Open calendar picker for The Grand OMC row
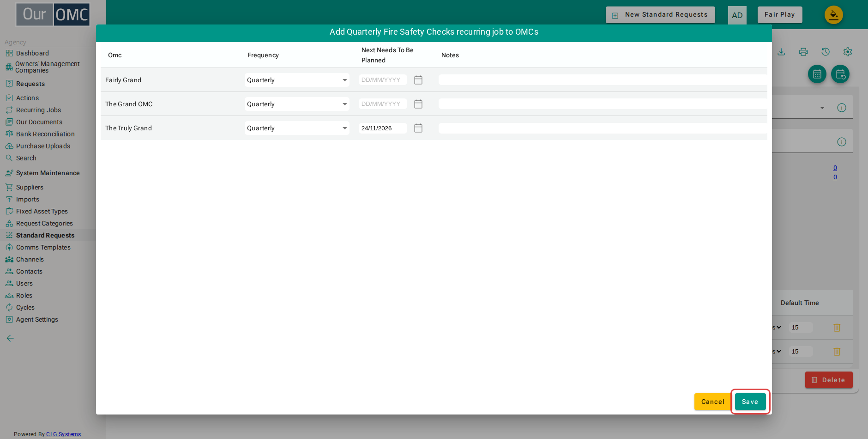 coord(418,104)
